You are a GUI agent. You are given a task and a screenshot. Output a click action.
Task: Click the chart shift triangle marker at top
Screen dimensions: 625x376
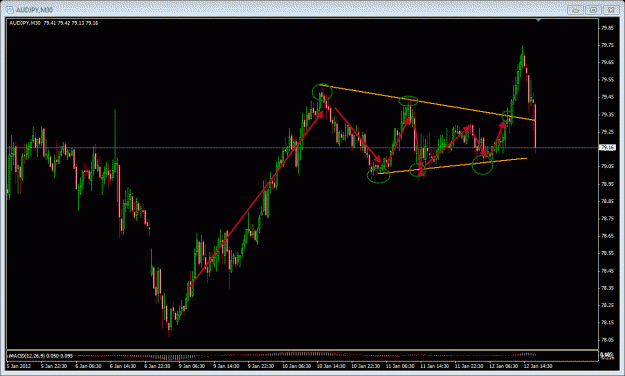coord(539,20)
